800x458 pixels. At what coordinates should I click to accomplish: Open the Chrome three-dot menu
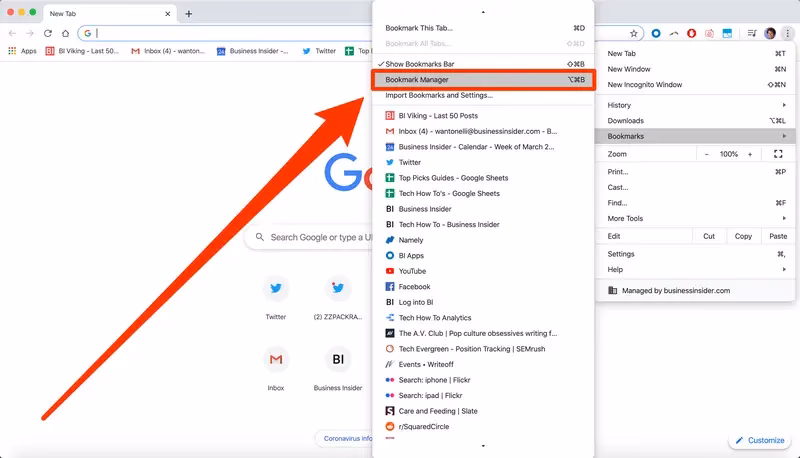tap(787, 33)
